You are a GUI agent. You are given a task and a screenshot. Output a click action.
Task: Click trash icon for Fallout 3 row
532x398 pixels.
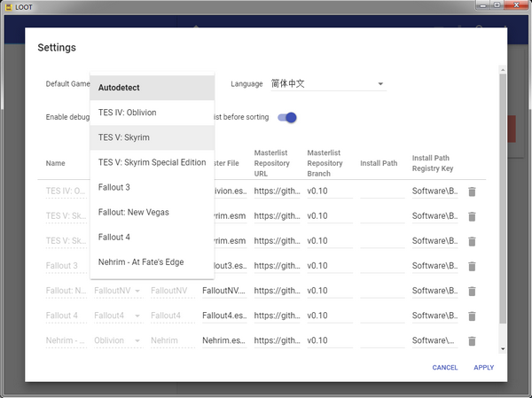point(472,266)
